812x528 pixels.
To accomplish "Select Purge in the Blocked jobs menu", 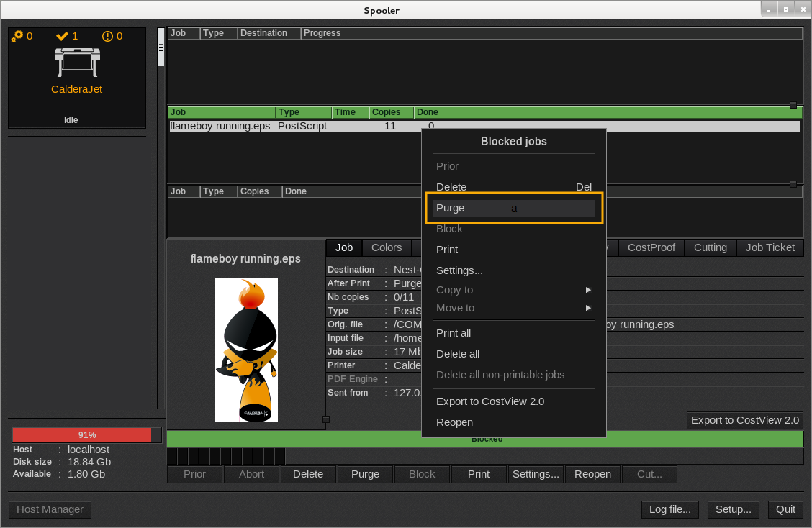I will point(514,208).
